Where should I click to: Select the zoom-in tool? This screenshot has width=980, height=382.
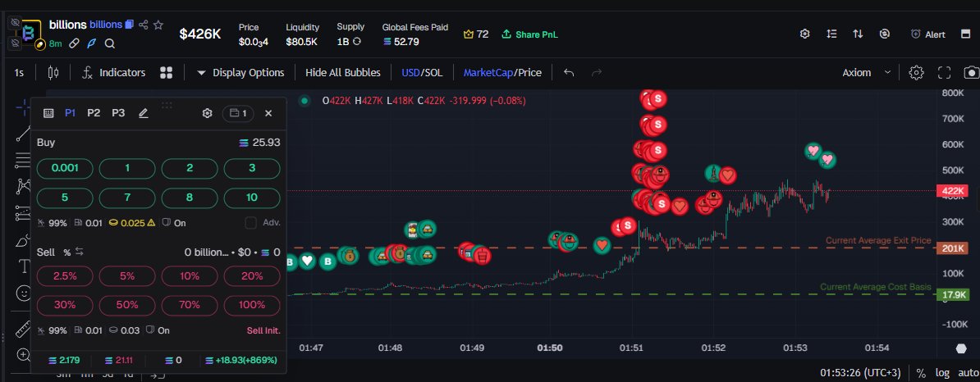pyautogui.click(x=23, y=355)
